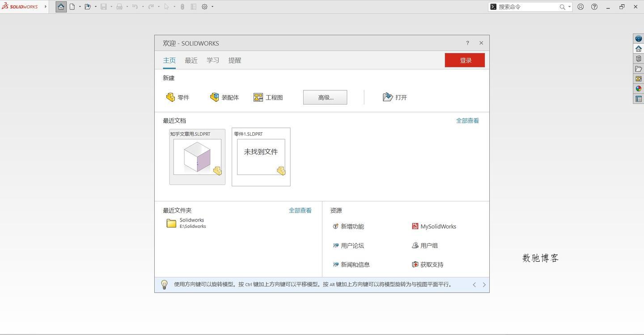Open the Open-file dropdown arrow
This screenshot has height=335, width=644.
click(96, 7)
